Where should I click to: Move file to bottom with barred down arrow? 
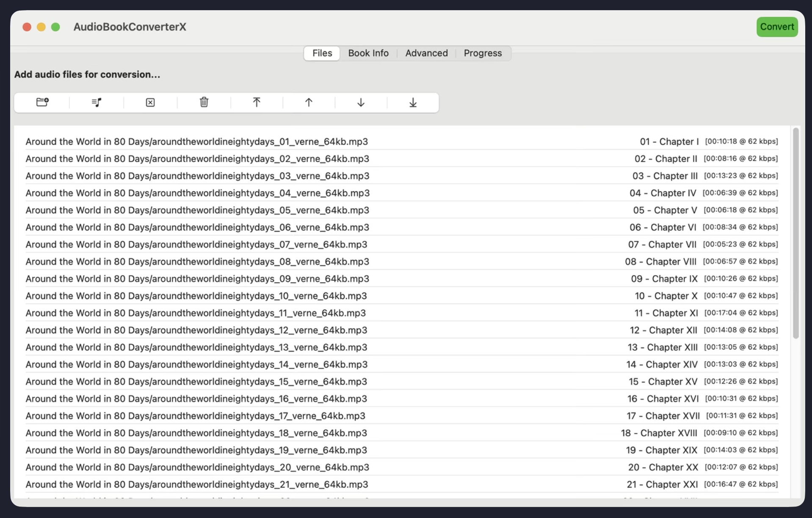[x=413, y=102]
